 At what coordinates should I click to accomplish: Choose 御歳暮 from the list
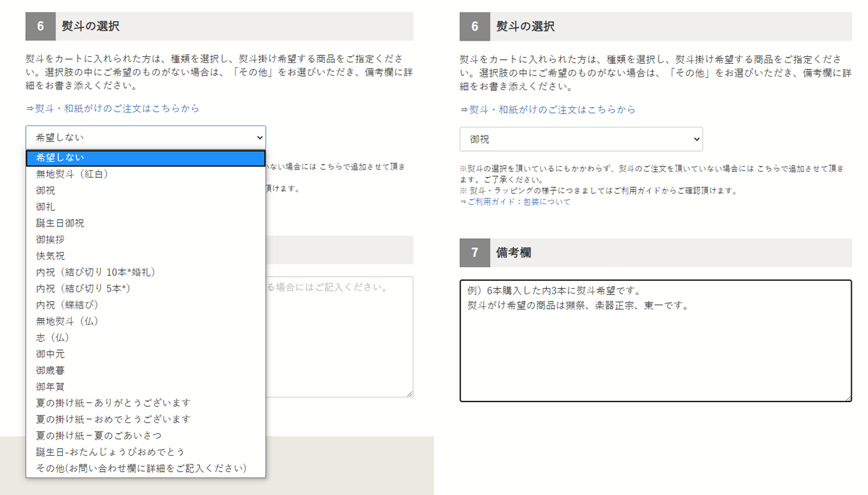tap(51, 370)
